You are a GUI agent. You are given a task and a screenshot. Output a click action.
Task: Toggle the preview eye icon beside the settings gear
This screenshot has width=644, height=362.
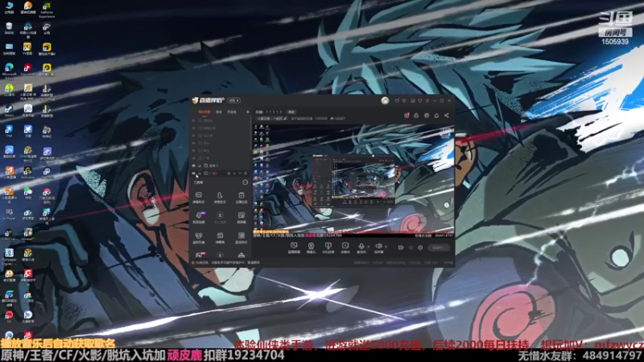411,248
